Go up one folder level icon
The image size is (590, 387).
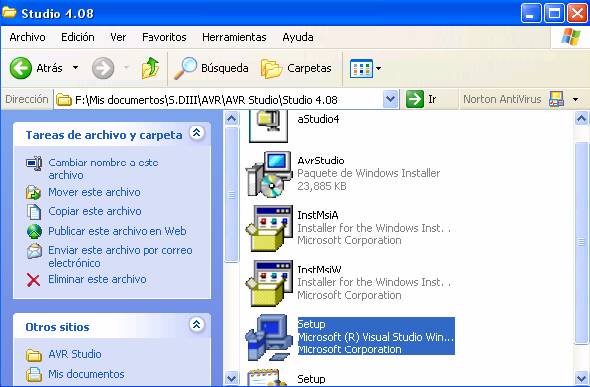click(x=151, y=68)
